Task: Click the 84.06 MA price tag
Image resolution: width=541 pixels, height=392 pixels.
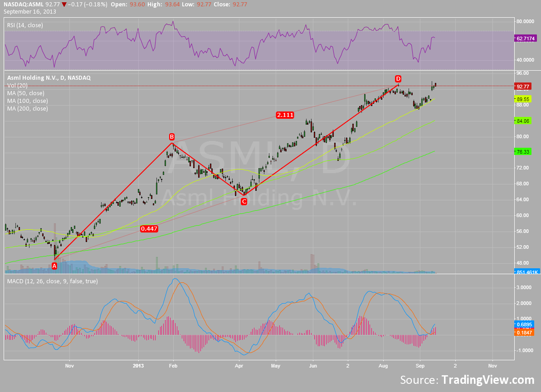Action: point(523,121)
